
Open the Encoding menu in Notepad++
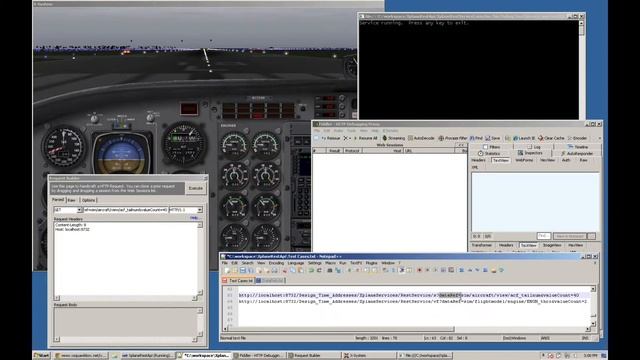(276, 263)
